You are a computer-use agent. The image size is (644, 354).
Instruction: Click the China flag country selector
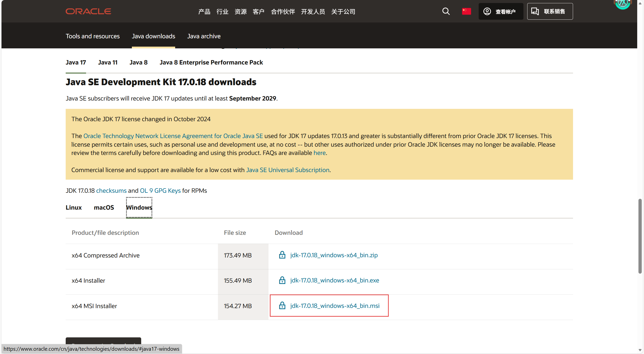466,11
